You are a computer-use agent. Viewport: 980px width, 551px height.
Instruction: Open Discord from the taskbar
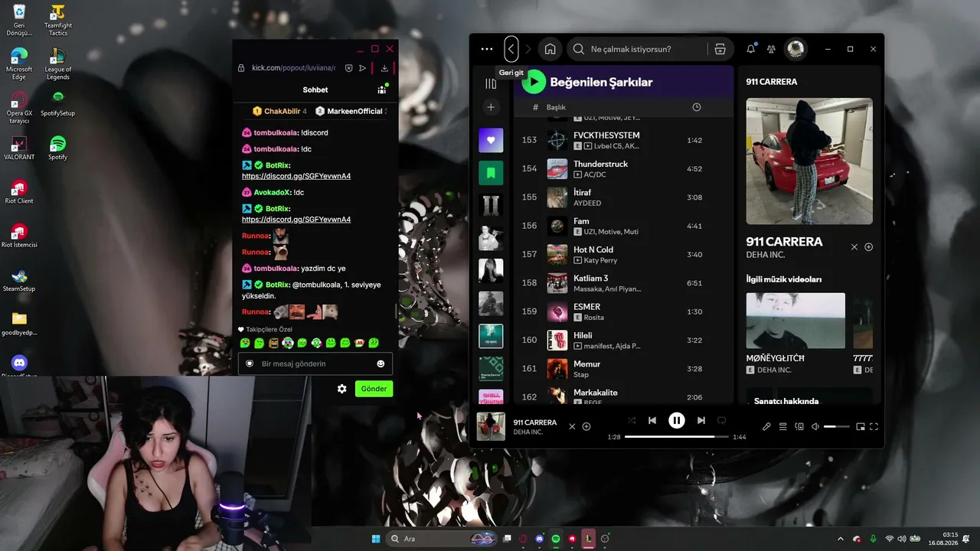click(x=540, y=539)
